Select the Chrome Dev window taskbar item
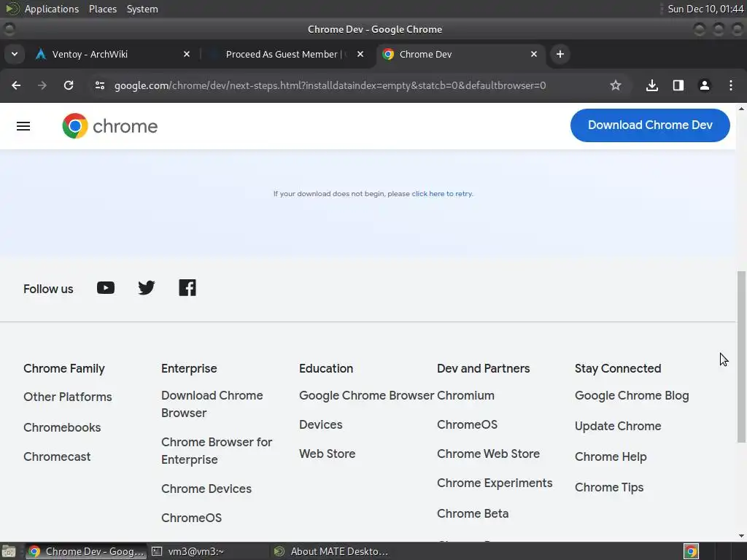 click(86, 551)
